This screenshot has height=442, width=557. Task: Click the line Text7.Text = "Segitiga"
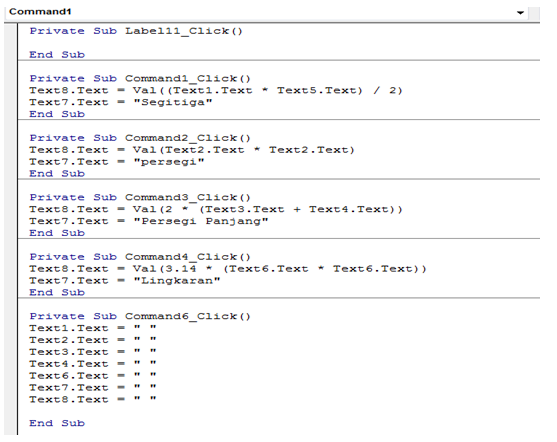tap(121, 102)
